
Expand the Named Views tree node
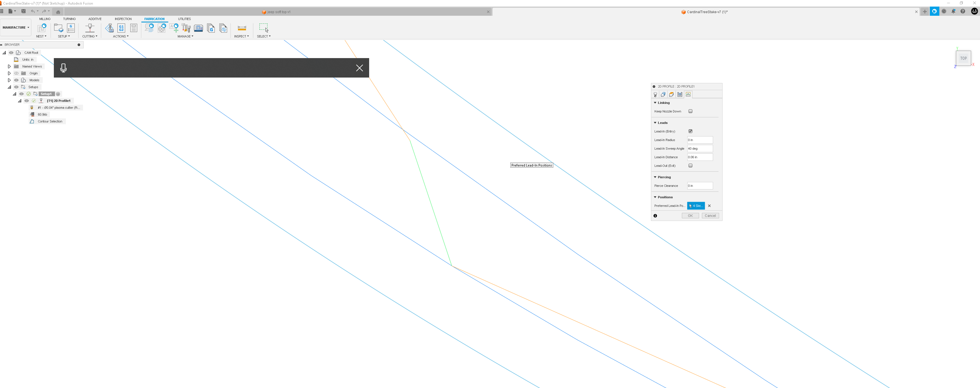[x=9, y=66]
